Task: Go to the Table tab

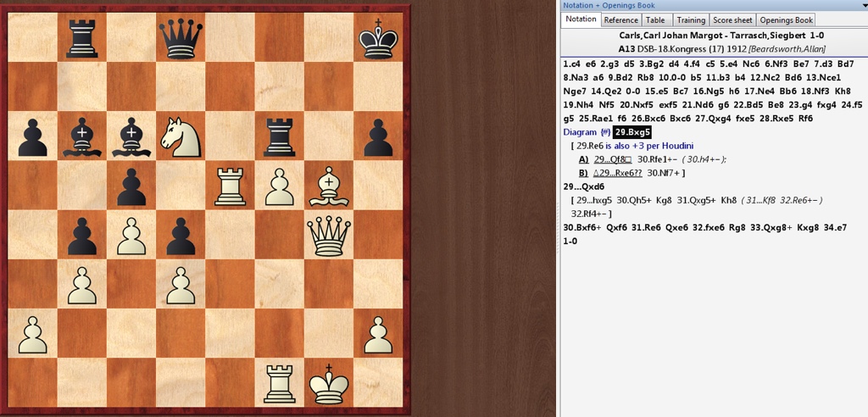Action: pyautogui.click(x=655, y=20)
